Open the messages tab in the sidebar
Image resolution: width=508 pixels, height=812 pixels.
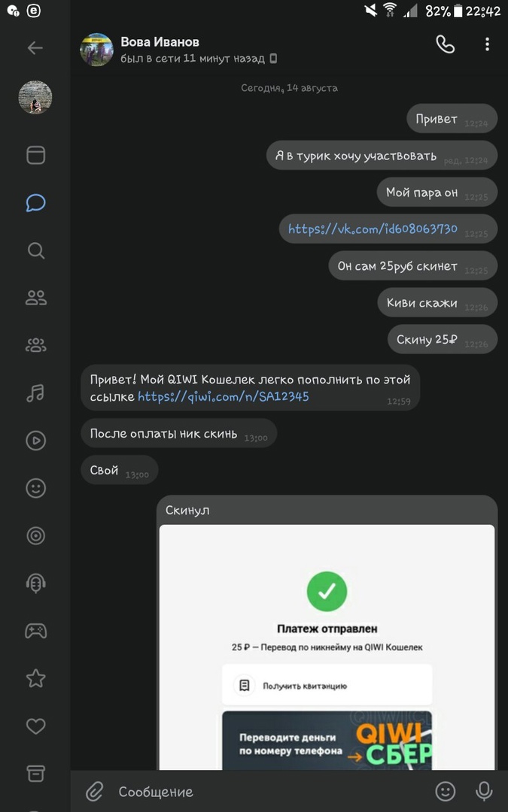[35, 203]
